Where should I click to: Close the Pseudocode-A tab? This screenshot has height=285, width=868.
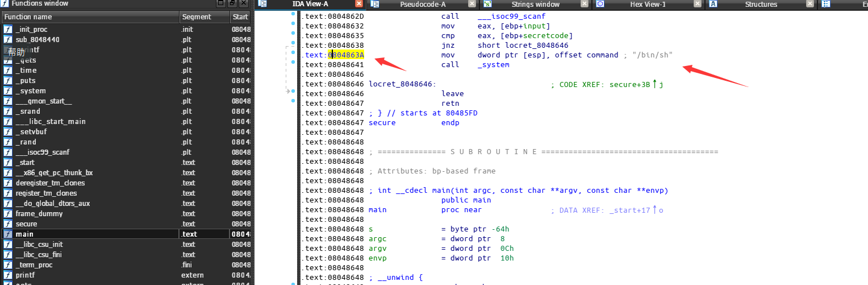pos(471,4)
